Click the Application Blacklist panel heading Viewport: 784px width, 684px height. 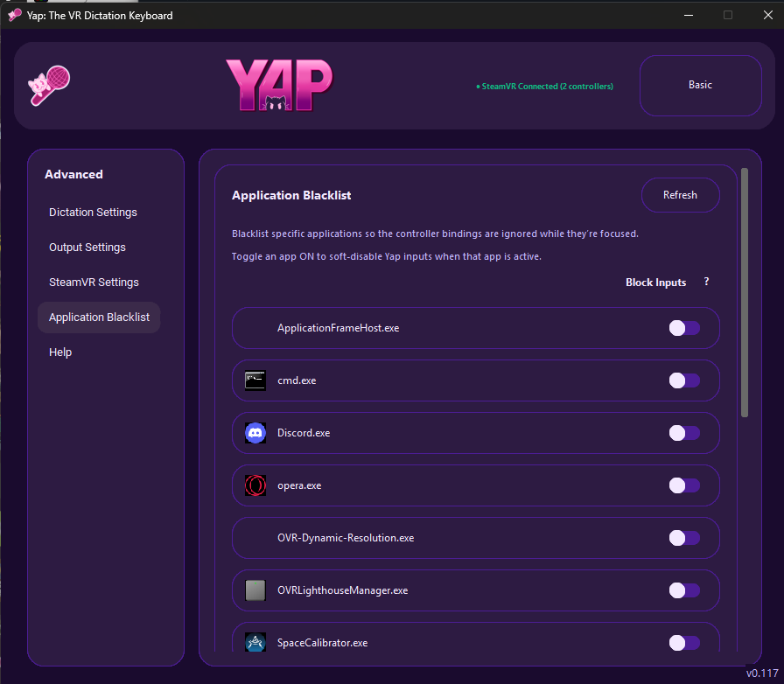tap(291, 195)
